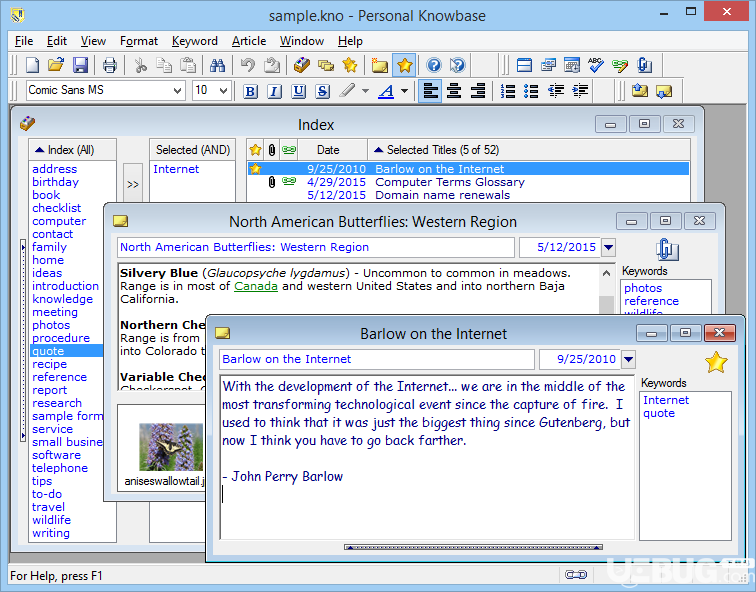Image resolution: width=756 pixels, height=592 pixels.
Task: Open the font name dropdown Comic Sans MS
Action: point(177,91)
